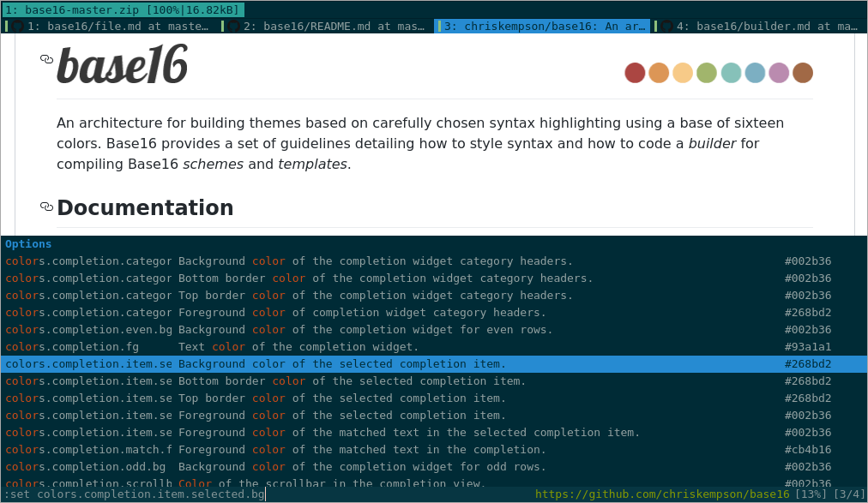Select colors.completion.scrollbar completion row
Viewport: 868px width, 503px height.
(434, 482)
